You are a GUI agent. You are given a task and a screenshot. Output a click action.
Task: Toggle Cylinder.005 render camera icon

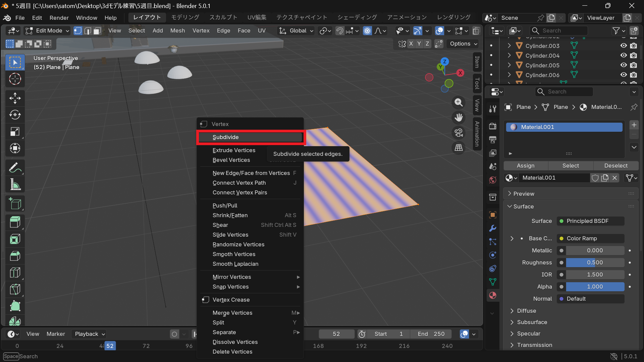(x=634, y=65)
